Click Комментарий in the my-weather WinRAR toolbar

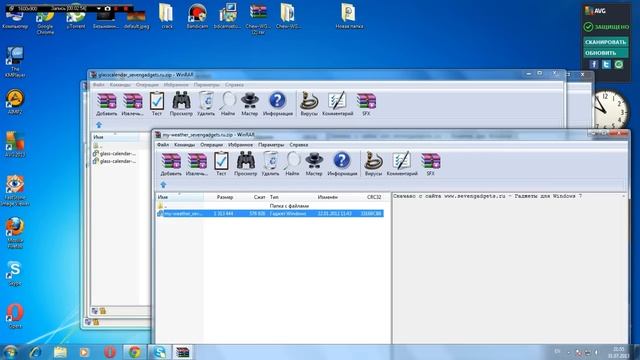tap(402, 164)
